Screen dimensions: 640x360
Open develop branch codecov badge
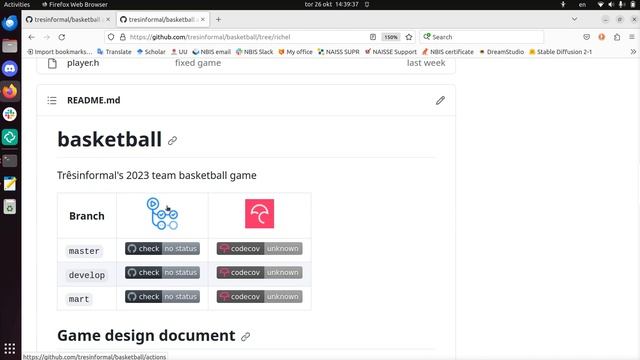(x=260, y=273)
